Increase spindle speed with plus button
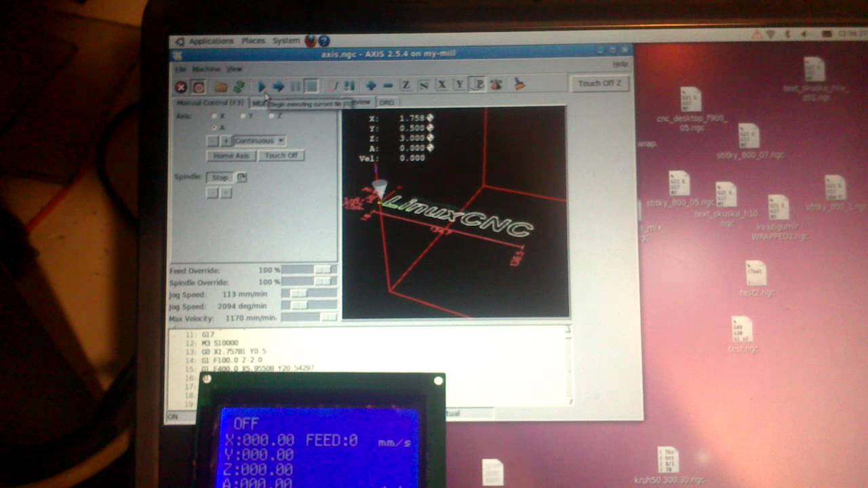 tap(226, 192)
